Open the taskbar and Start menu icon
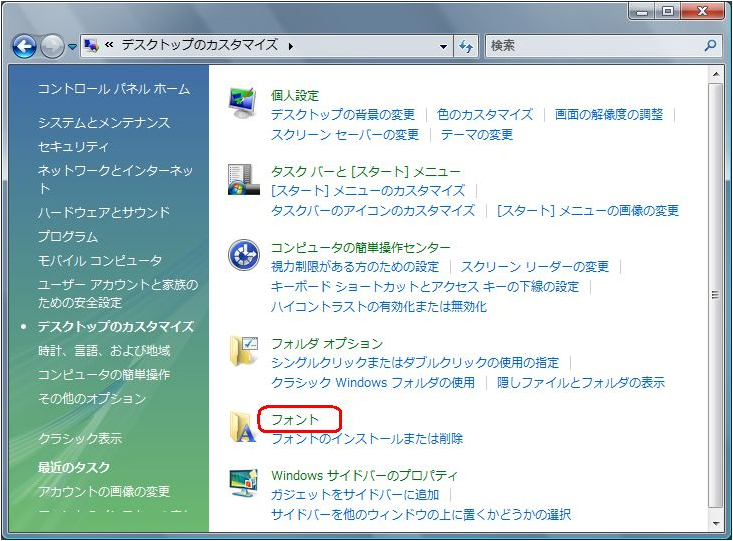 click(x=244, y=179)
